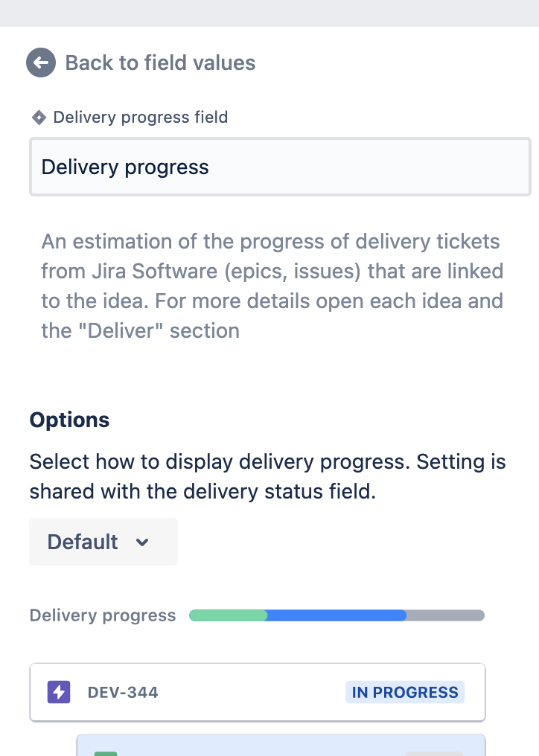Image resolution: width=539 pixels, height=756 pixels.
Task: Click inside the Delivery progress name field
Action: pos(281,167)
